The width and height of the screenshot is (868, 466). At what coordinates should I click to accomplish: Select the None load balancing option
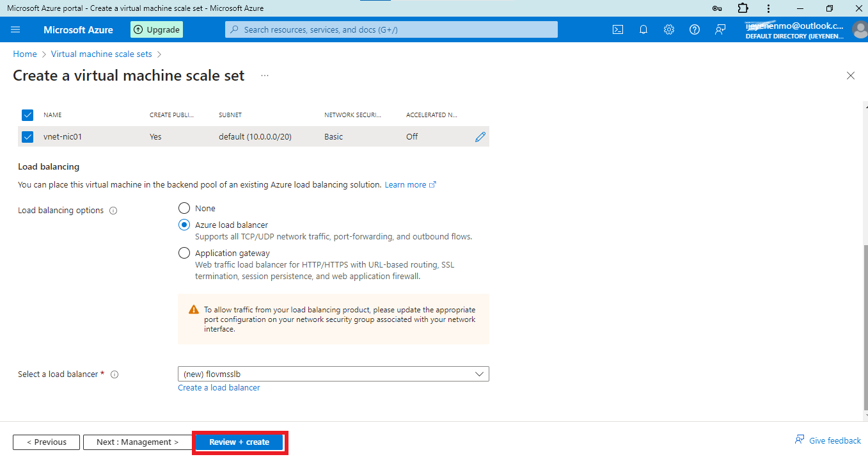(184, 208)
